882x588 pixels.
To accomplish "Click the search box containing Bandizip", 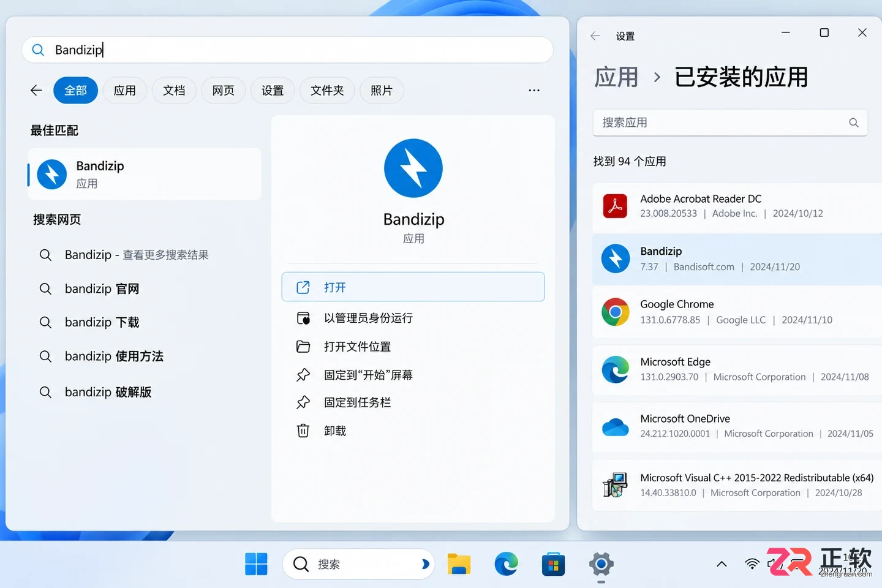I will (287, 50).
